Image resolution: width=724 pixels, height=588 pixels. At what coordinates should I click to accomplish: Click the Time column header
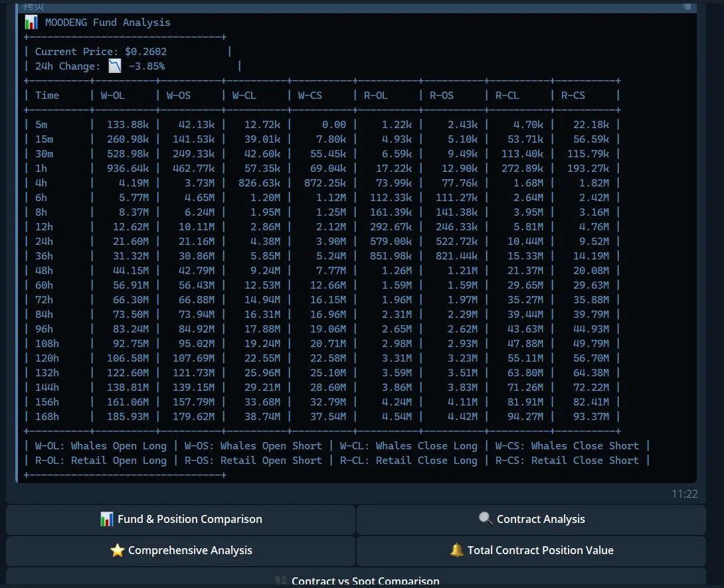click(47, 95)
